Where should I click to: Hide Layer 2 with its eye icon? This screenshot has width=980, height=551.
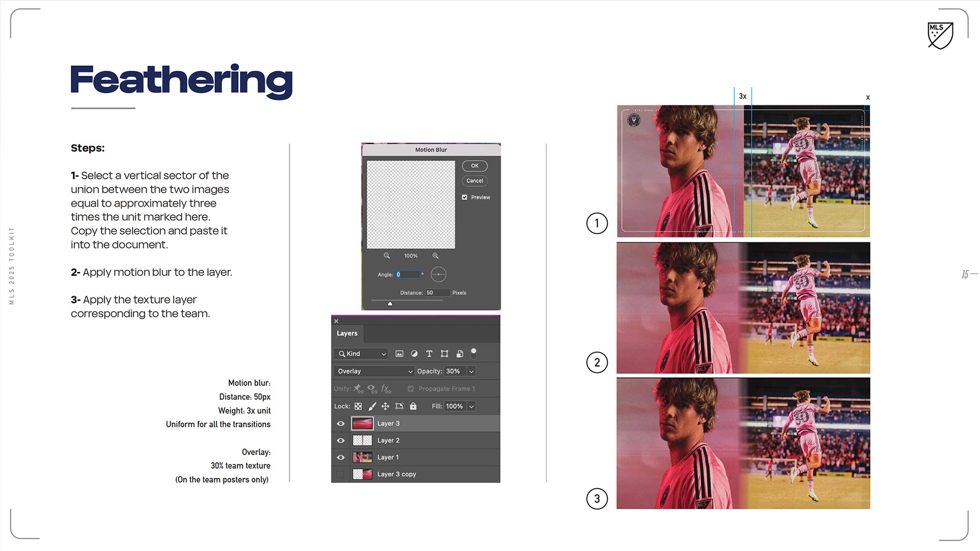(340, 440)
